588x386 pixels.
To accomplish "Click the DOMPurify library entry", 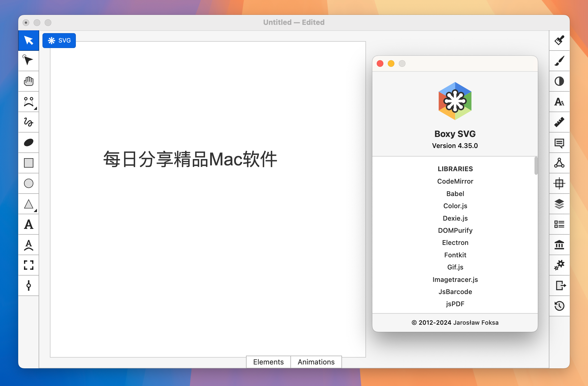I will coord(455,231).
